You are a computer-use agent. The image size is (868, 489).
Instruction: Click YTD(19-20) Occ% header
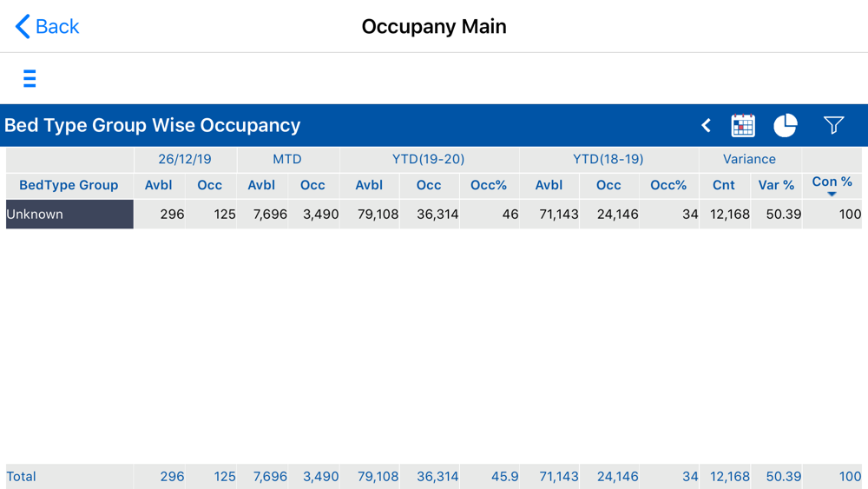pos(489,185)
